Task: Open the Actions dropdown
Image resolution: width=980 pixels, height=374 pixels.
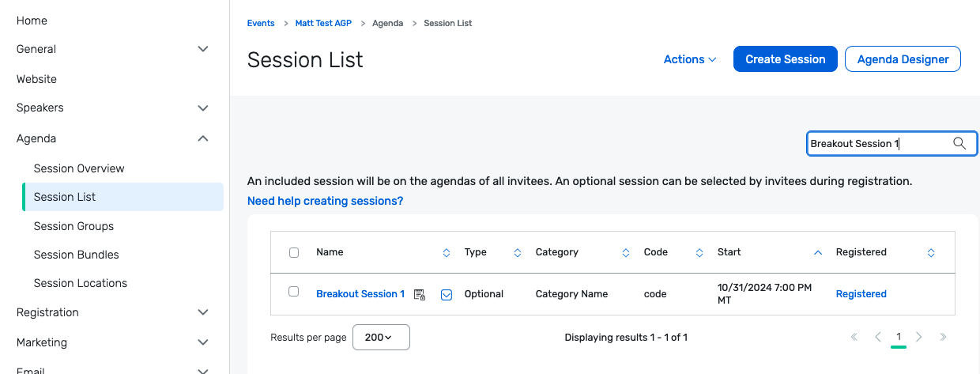Action: [690, 59]
